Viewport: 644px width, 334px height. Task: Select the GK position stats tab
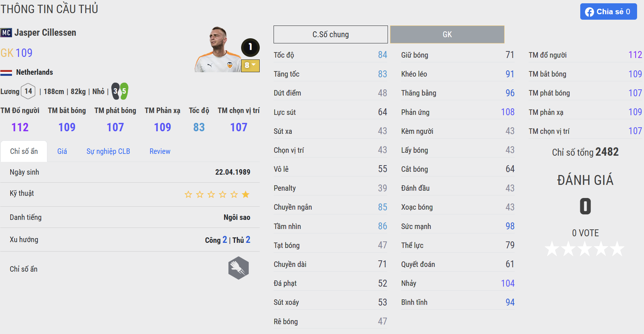447,35
